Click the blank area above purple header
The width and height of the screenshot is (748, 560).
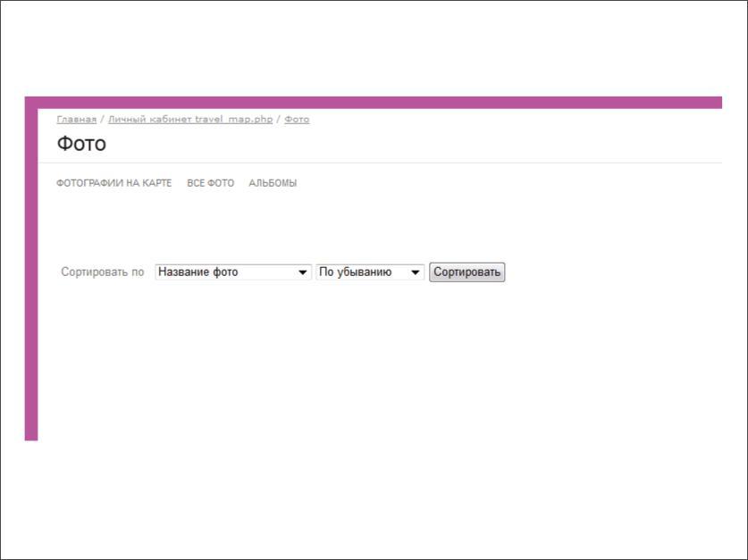pyautogui.click(x=375, y=49)
